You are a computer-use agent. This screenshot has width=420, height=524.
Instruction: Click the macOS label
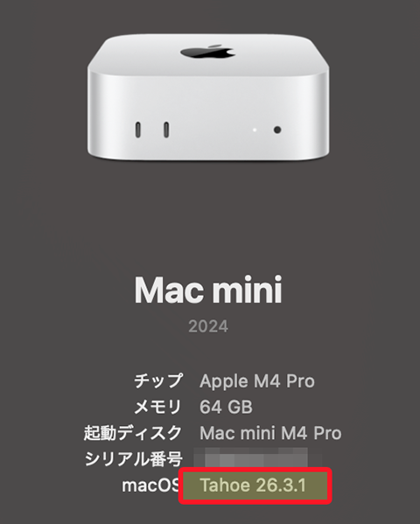pyautogui.click(x=150, y=486)
